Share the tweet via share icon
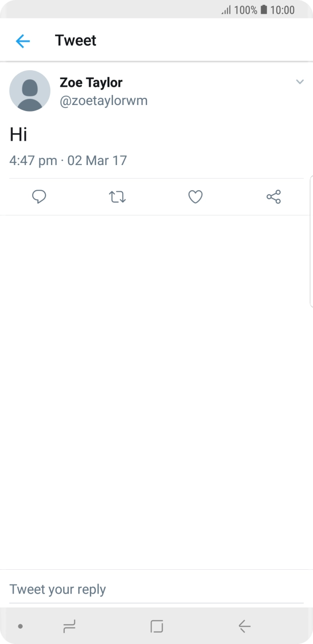This screenshot has height=644, width=313. (x=274, y=197)
